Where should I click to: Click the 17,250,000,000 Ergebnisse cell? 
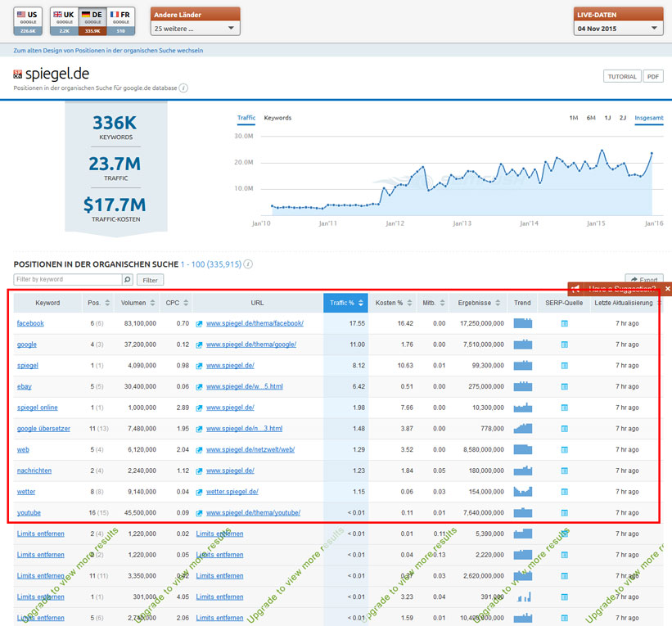click(482, 323)
